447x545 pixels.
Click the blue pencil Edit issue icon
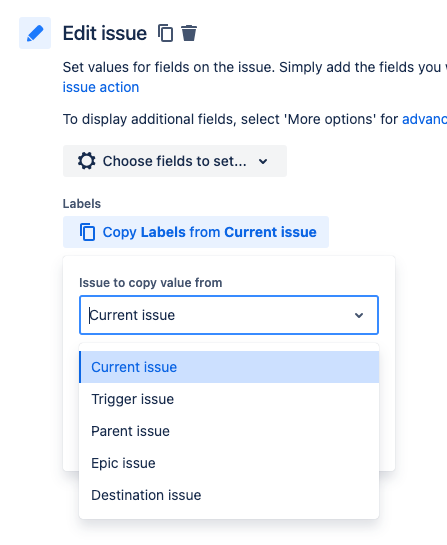[x=35, y=33]
